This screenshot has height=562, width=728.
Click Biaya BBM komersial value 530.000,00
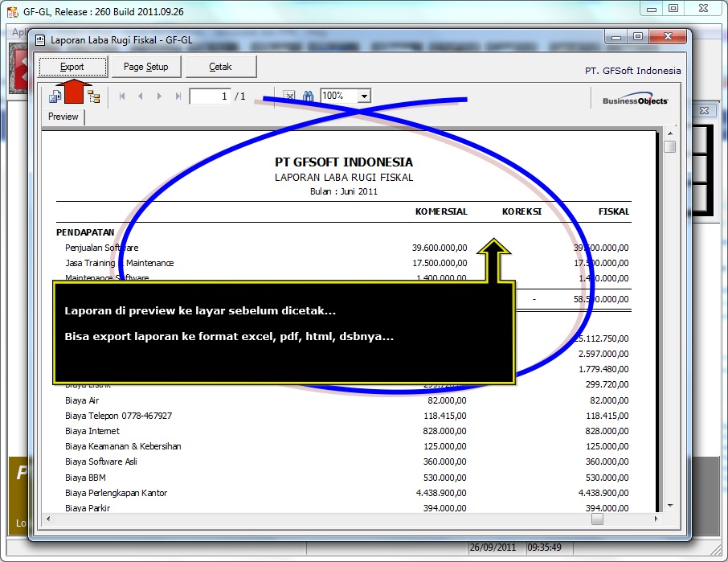[445, 478]
